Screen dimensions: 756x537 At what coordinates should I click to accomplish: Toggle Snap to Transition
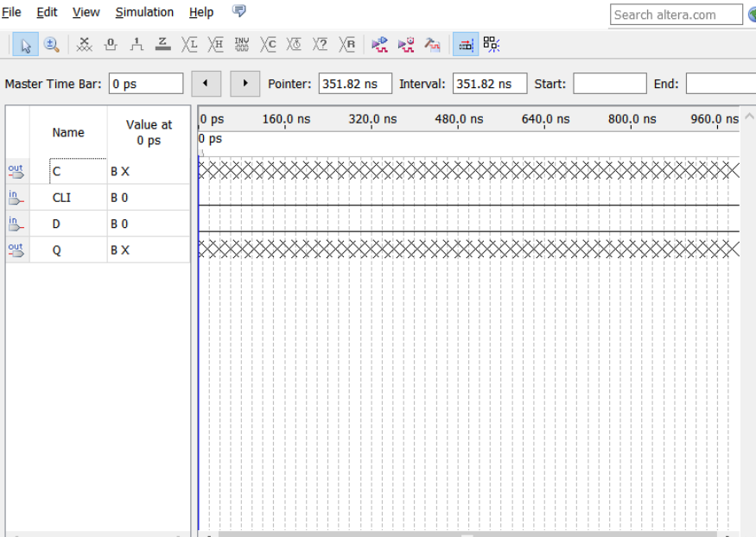(492, 45)
